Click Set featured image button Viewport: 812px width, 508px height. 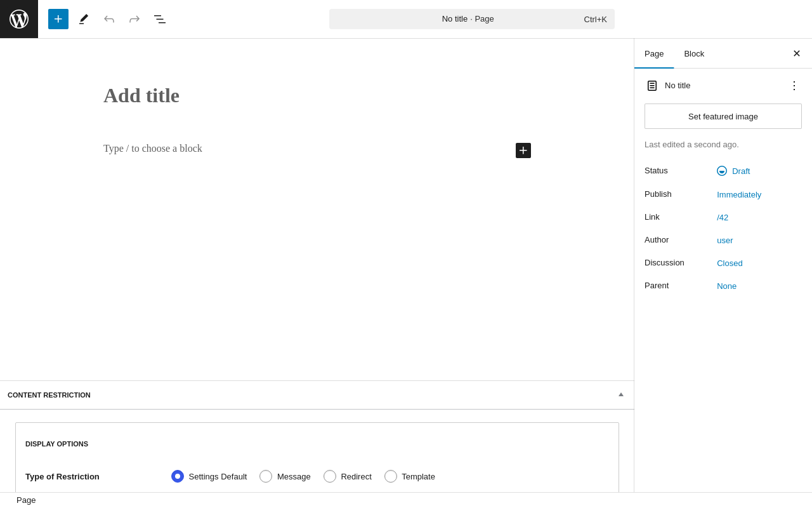click(x=723, y=116)
